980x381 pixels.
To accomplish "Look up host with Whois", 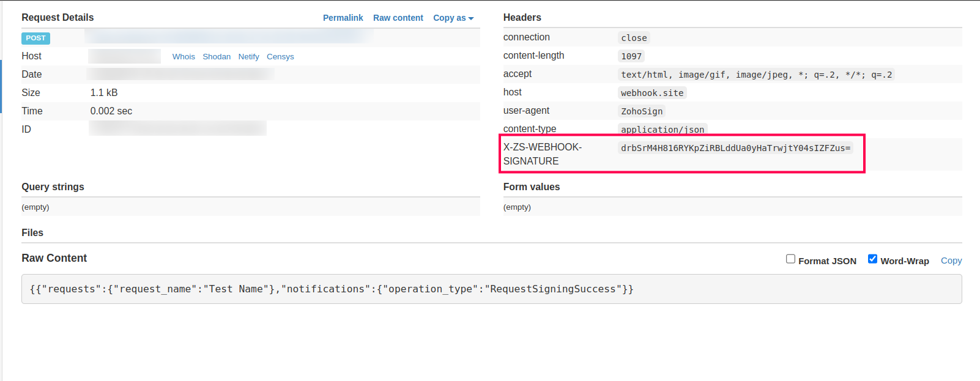I will tap(184, 56).
